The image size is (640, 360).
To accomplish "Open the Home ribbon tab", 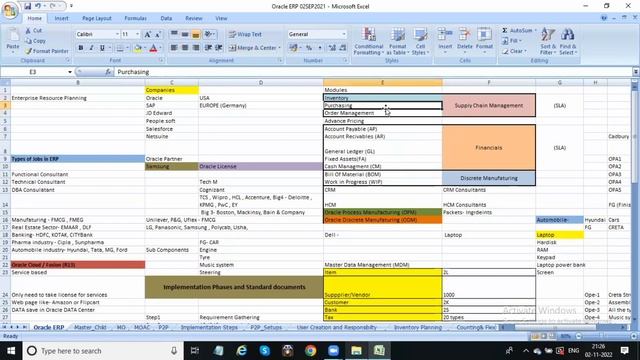I will point(34,18).
